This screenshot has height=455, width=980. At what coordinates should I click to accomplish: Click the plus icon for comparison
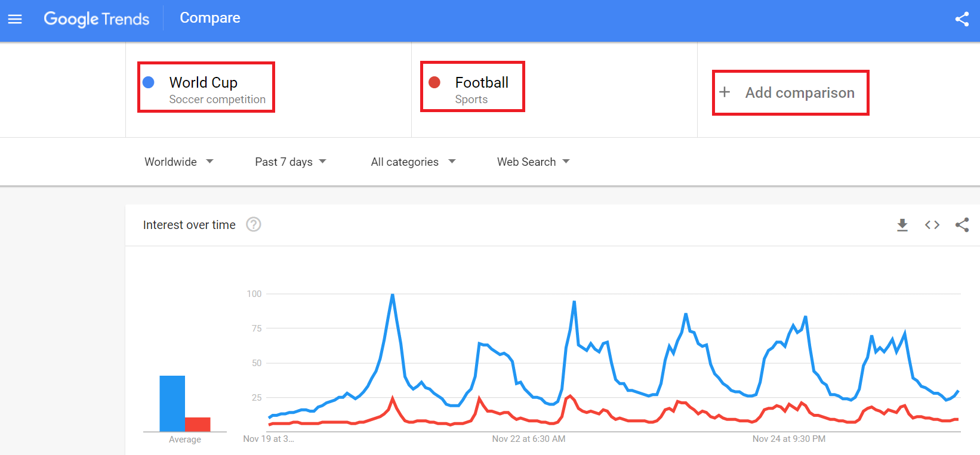[x=725, y=92]
